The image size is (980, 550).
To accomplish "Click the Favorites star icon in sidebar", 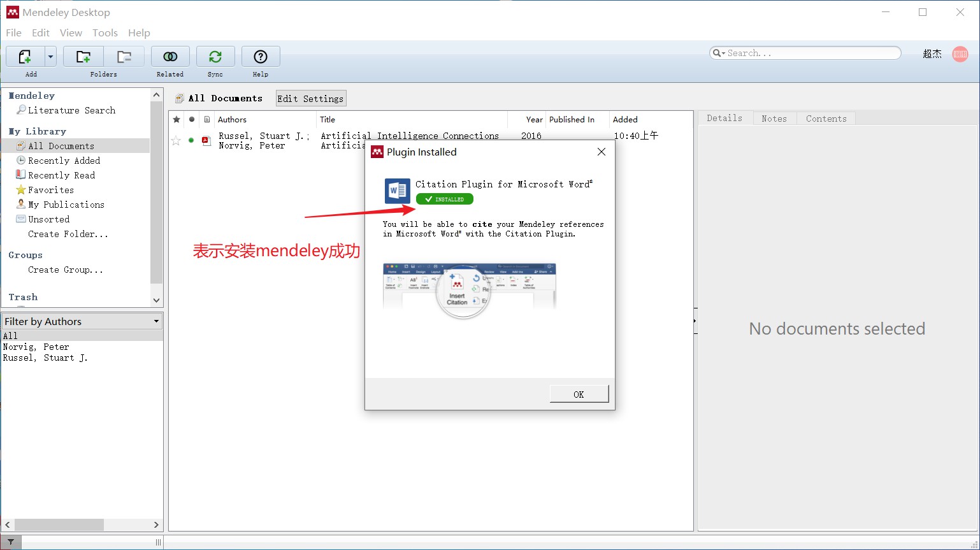I will tap(21, 189).
